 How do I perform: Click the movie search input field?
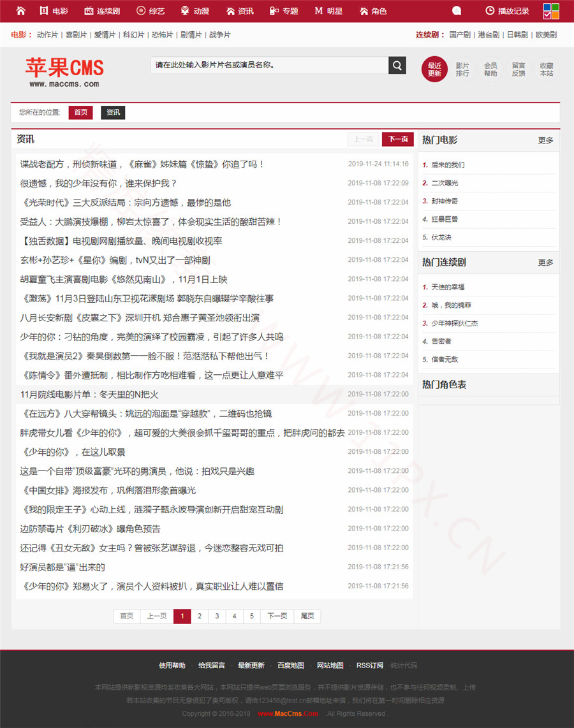tap(269, 65)
